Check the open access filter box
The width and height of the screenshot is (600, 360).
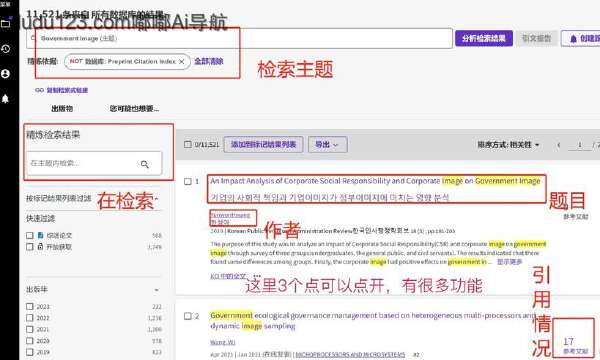tap(30, 247)
